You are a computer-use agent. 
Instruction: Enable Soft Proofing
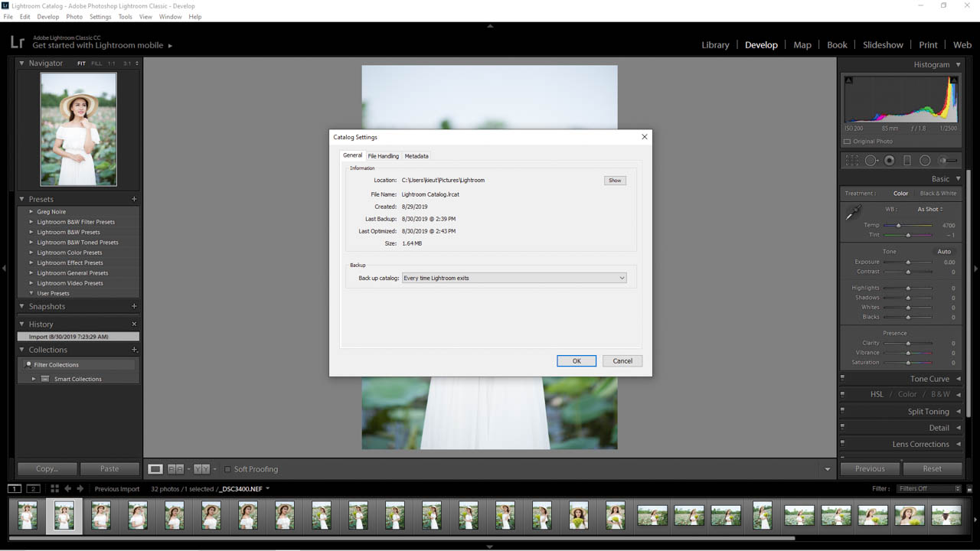pyautogui.click(x=227, y=468)
